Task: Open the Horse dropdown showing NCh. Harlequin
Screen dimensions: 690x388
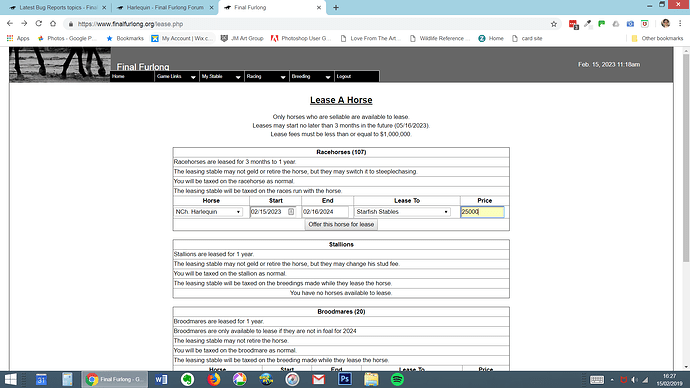Action: point(208,212)
